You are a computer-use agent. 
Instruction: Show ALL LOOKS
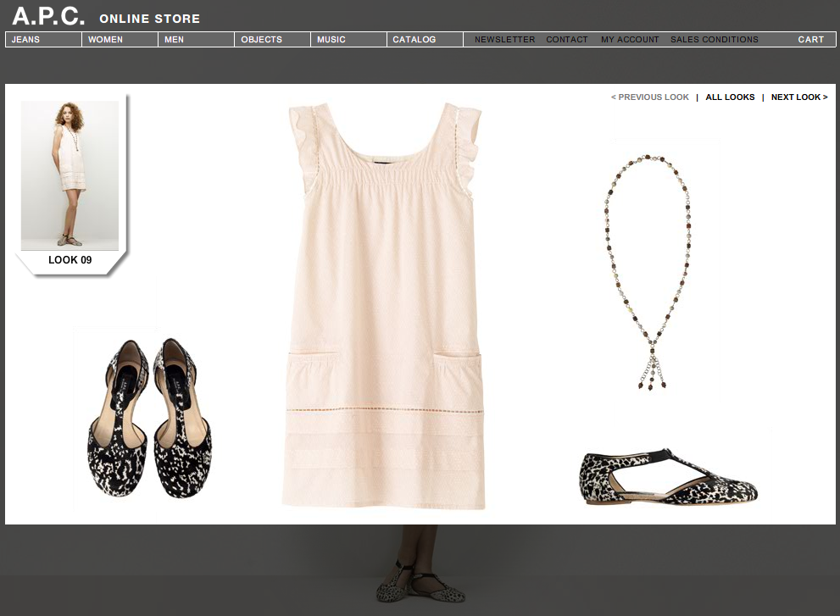pyautogui.click(x=730, y=97)
